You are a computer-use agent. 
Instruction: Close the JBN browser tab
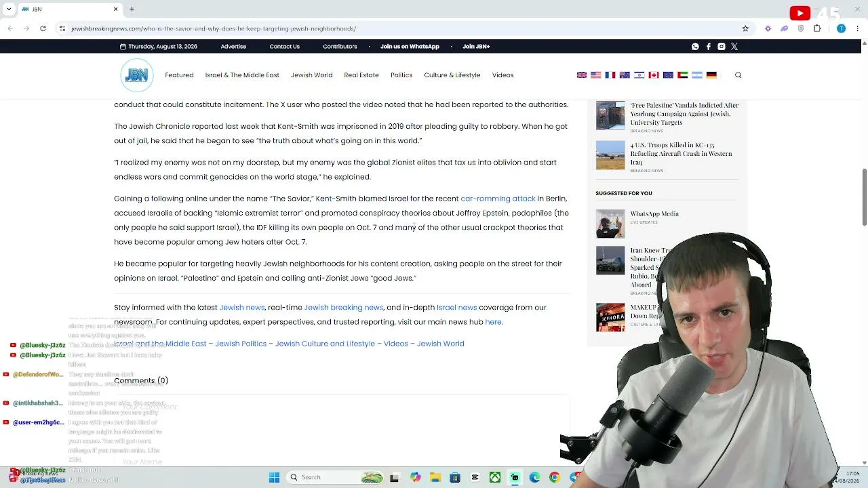(115, 9)
